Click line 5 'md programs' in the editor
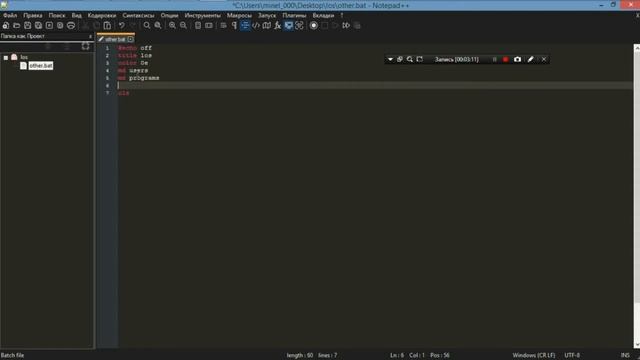Screen dimensions: 640x360 point(138,78)
